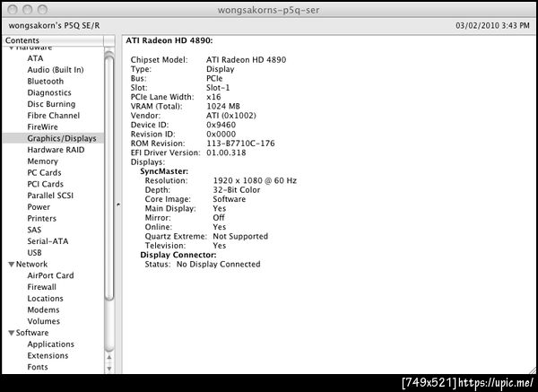The width and height of the screenshot is (538, 392).
Task: Open Locations under Network
Action: click(x=45, y=299)
